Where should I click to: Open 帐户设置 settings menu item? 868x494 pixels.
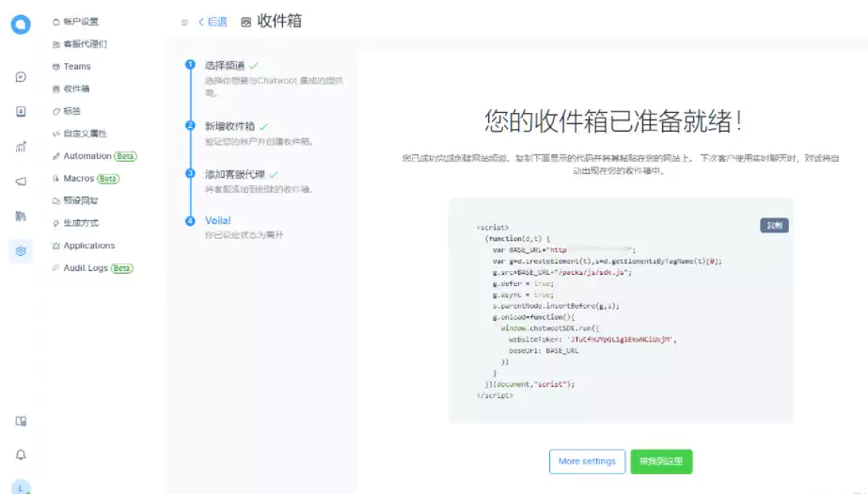(80, 22)
